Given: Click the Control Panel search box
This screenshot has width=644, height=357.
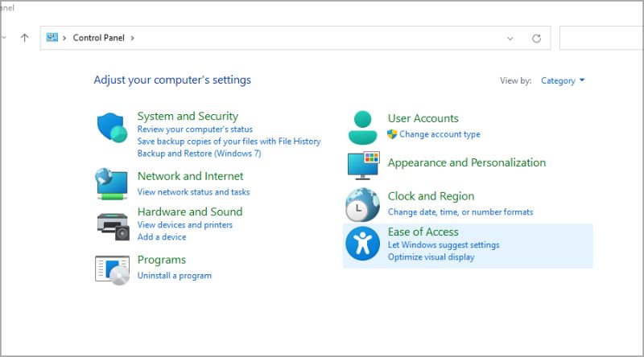Looking at the screenshot, I should [601, 38].
